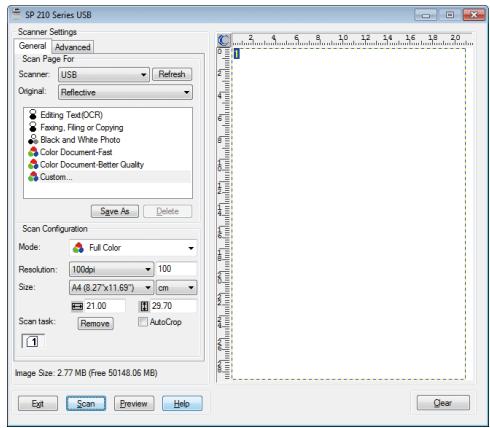The width and height of the screenshot is (490, 428).
Task: Enable the AutoCrop checkbox
Action: (x=143, y=322)
